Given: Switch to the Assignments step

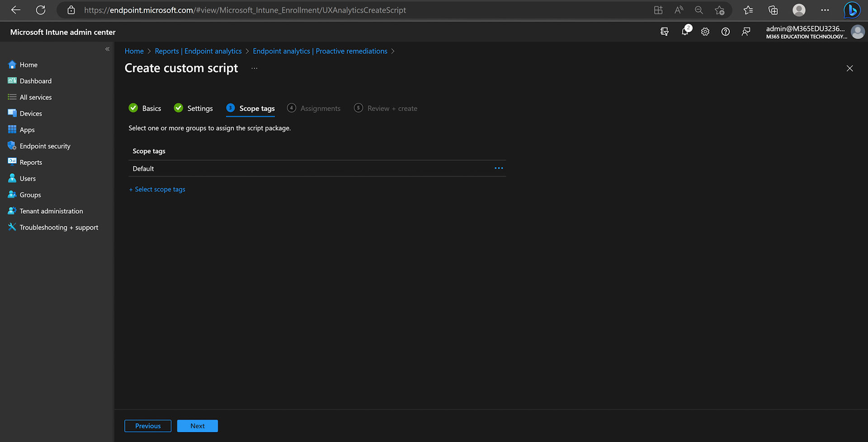Looking at the screenshot, I should pyautogui.click(x=314, y=108).
